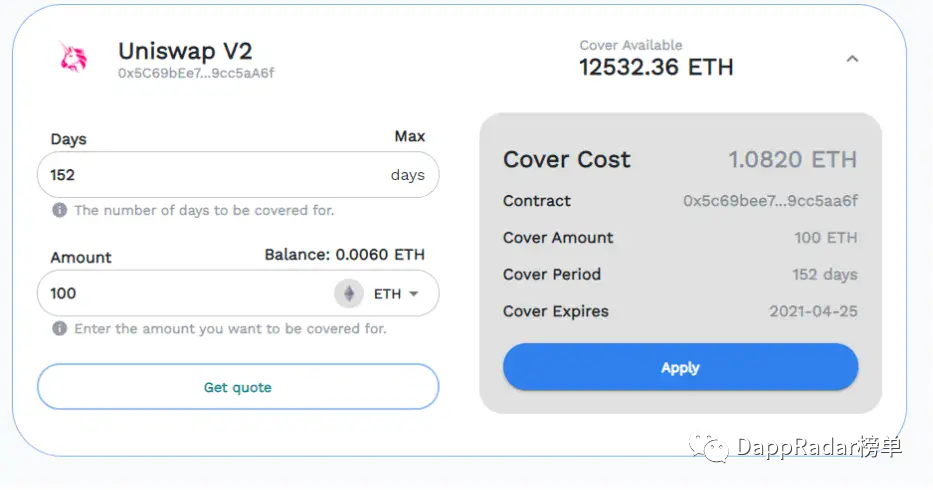
Task: Click the info icon under Amount field
Action: (x=60, y=329)
